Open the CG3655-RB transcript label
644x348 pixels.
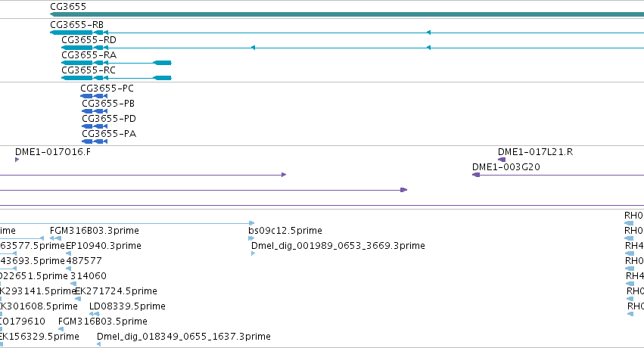click(76, 25)
